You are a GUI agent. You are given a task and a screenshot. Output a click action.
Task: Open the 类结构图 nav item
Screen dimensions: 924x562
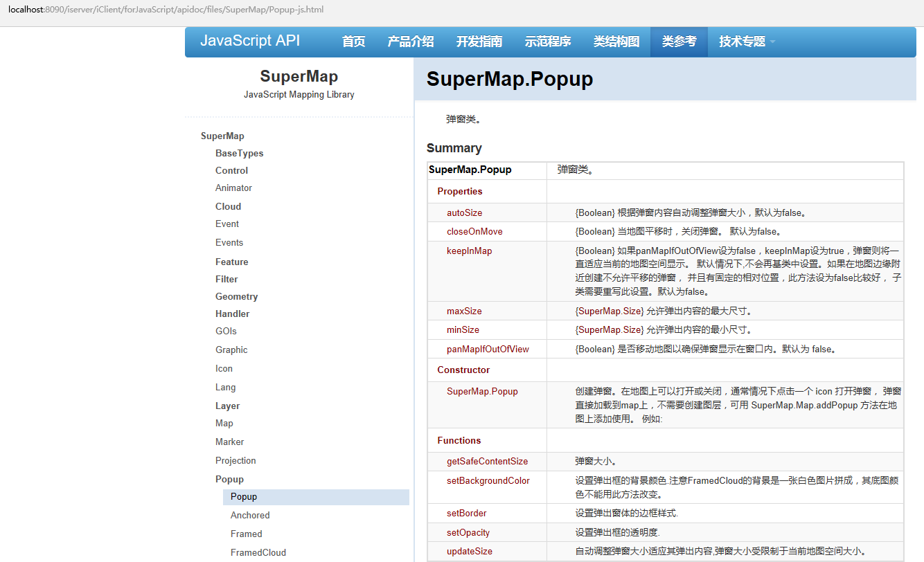(x=616, y=42)
